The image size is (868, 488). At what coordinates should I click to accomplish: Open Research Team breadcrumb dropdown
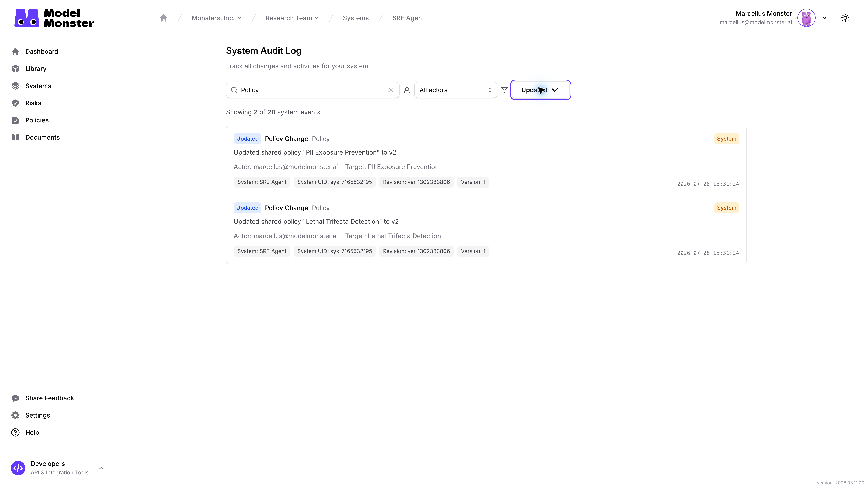click(x=292, y=18)
